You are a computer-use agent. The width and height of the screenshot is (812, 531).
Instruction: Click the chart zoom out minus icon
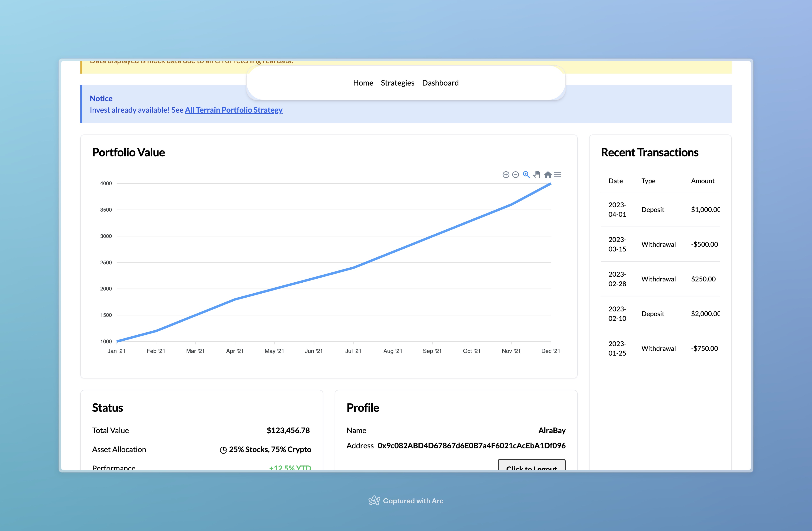(515, 175)
